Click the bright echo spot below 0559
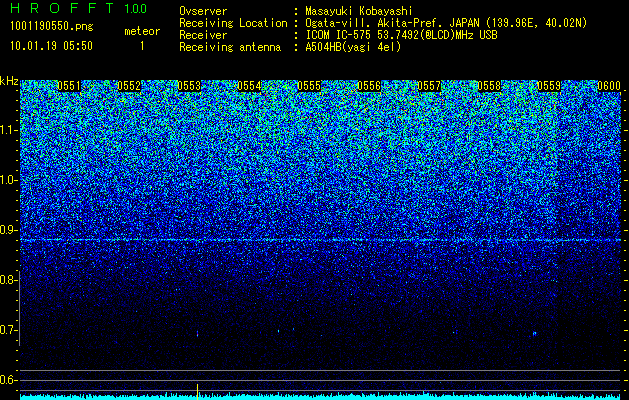This screenshot has width=629, height=400. pos(534,333)
